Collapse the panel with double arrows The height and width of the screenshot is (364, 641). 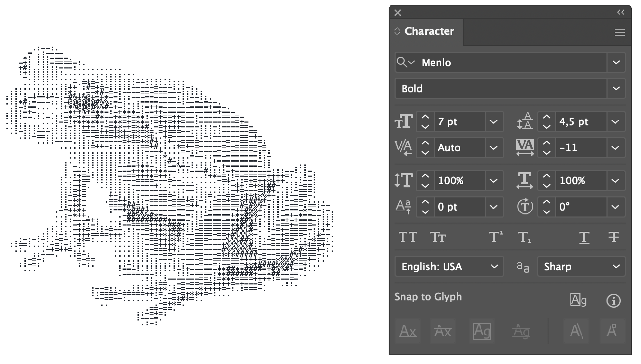tap(620, 12)
